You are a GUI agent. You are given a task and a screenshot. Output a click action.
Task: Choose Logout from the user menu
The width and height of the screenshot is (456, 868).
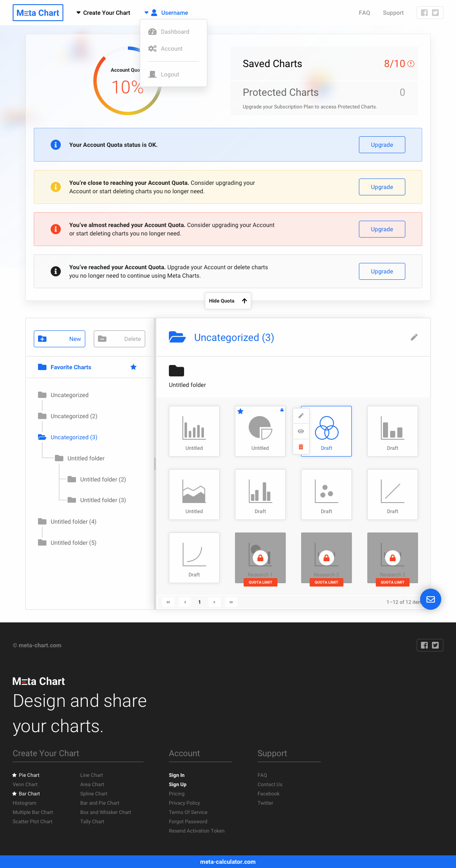pos(170,74)
